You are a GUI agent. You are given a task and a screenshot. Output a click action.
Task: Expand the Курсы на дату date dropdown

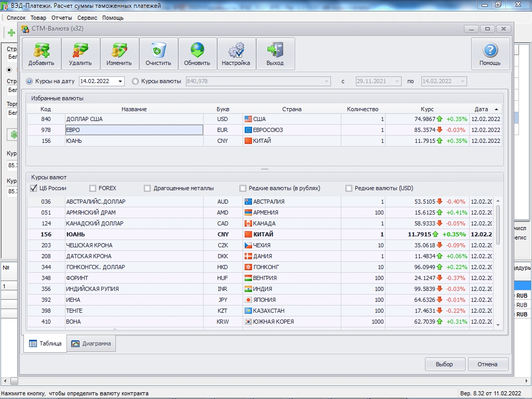point(121,82)
